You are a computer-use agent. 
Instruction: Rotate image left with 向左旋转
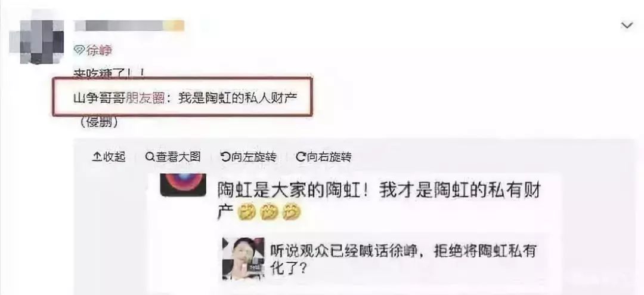[x=249, y=157]
